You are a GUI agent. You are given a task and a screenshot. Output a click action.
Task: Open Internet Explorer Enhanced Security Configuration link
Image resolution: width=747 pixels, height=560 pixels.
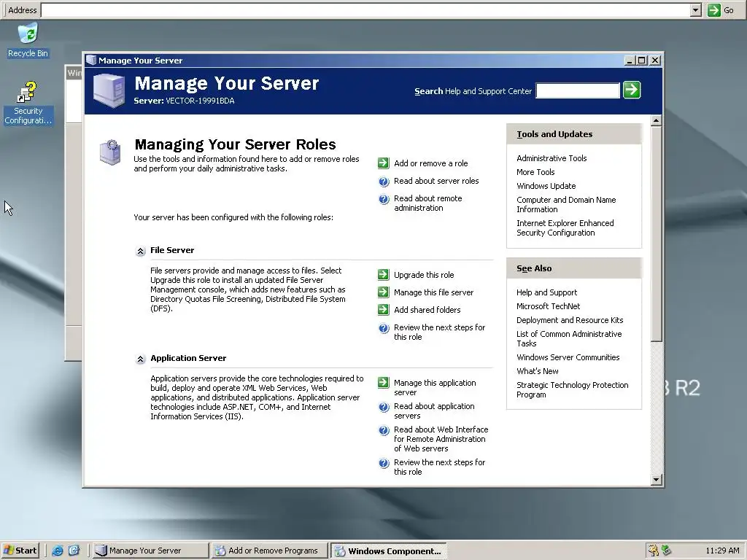coord(565,227)
